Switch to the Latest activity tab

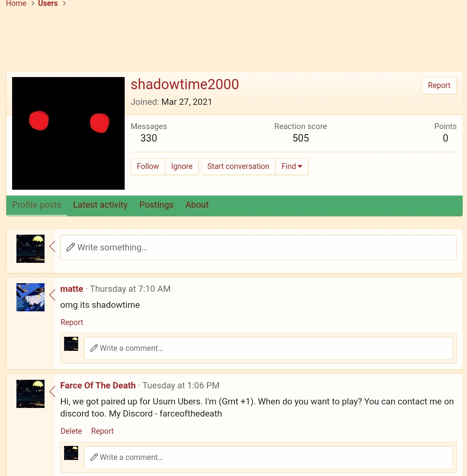click(100, 205)
